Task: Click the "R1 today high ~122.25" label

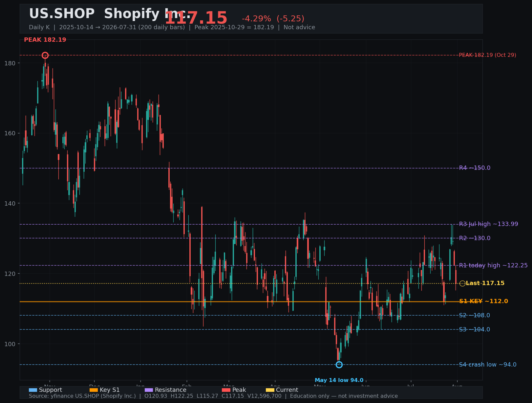Action: click(x=493, y=265)
